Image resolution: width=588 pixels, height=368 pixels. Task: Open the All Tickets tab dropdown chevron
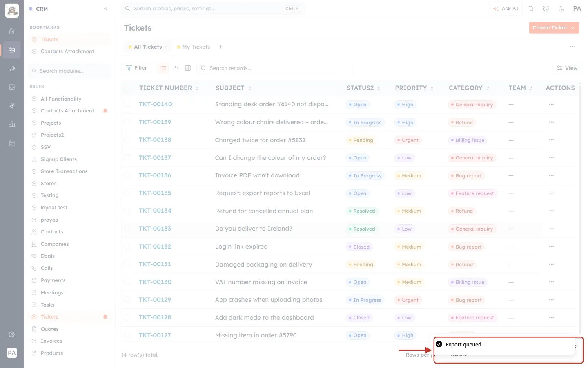point(165,47)
